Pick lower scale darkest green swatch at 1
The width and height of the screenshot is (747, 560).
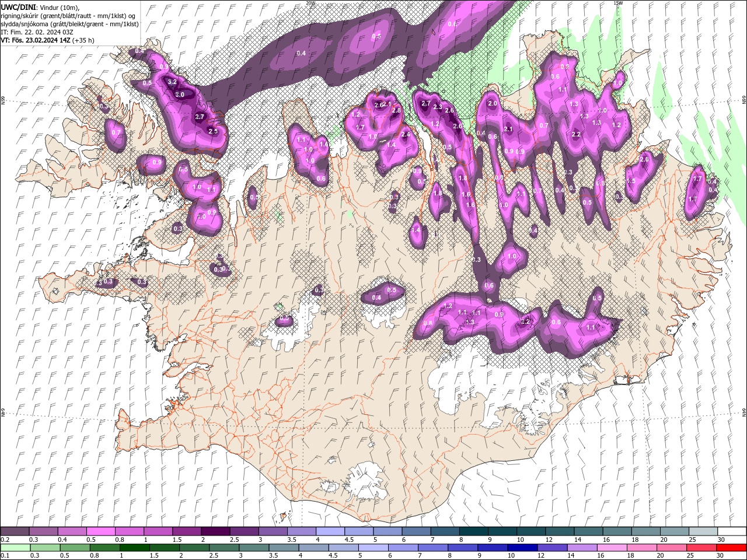[x=134, y=548]
